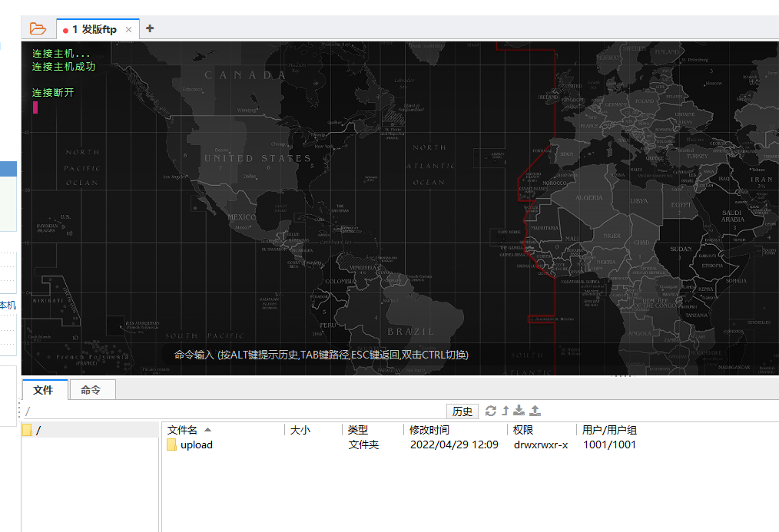Image resolution: width=779 pixels, height=532 pixels.
Task: Switch to the 命令 tab
Action: click(x=91, y=390)
